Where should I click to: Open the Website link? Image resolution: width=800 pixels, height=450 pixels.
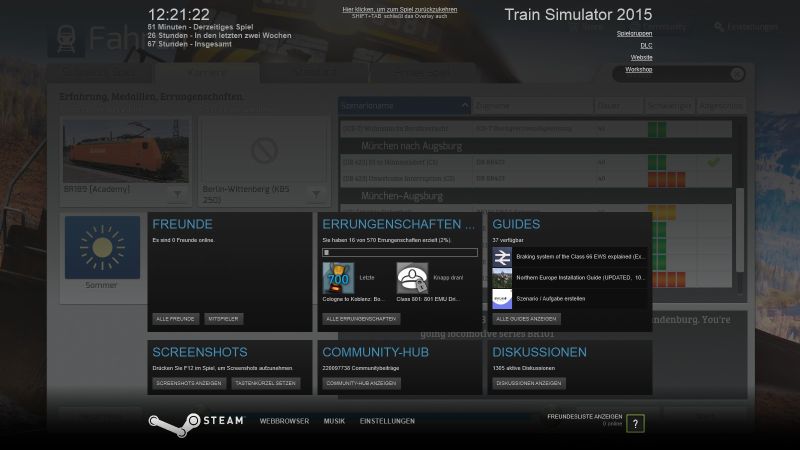(641, 58)
